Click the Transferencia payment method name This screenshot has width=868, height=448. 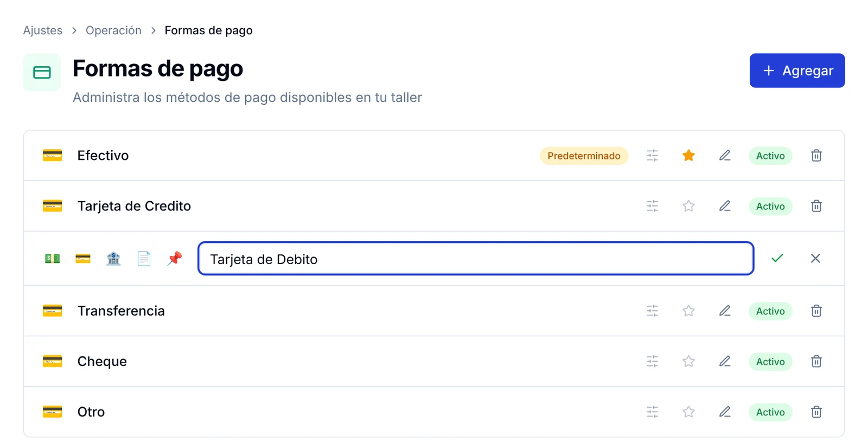pyautogui.click(x=121, y=311)
